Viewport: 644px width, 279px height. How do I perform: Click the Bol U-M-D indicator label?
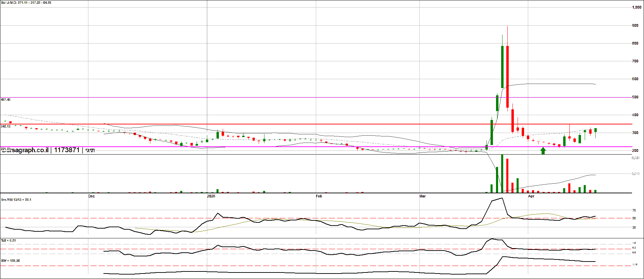[x=26, y=3]
